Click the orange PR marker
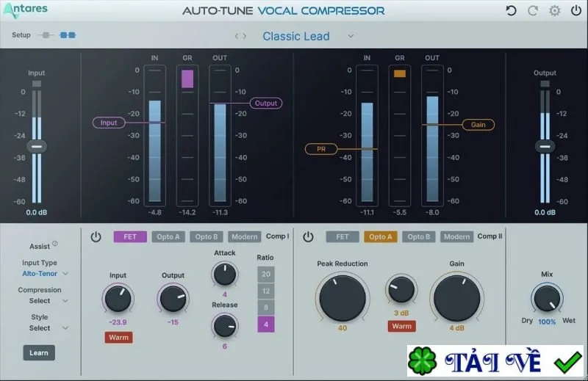This screenshot has width=588, height=381. click(x=321, y=149)
